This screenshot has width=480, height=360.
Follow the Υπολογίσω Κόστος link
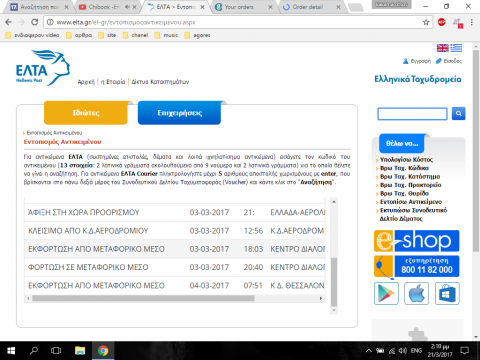point(406,160)
